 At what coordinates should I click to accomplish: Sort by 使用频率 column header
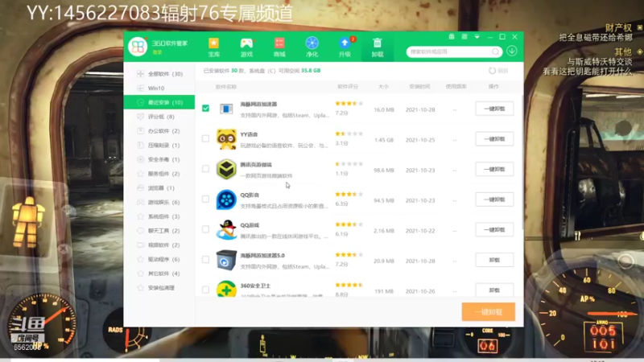[456, 87]
